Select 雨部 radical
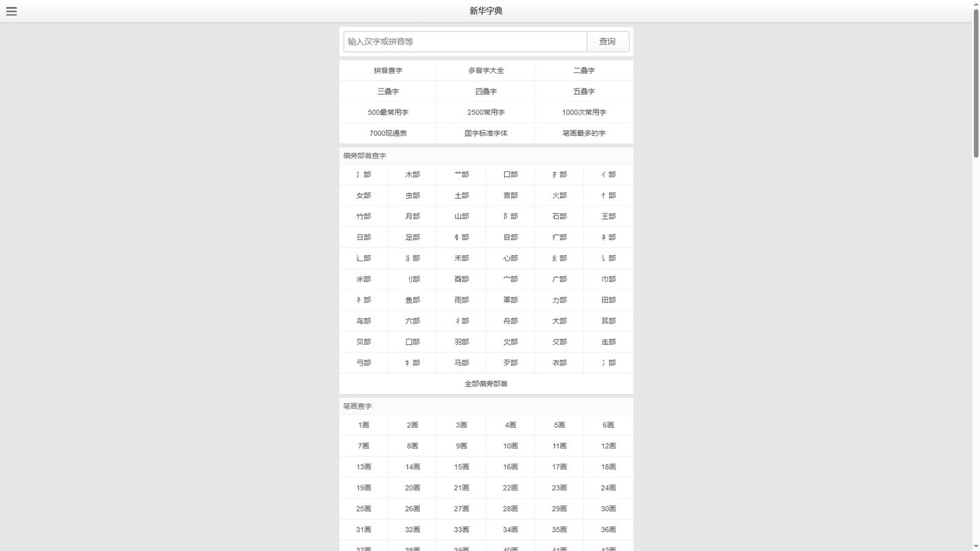The height and width of the screenshot is (551, 980). click(461, 301)
